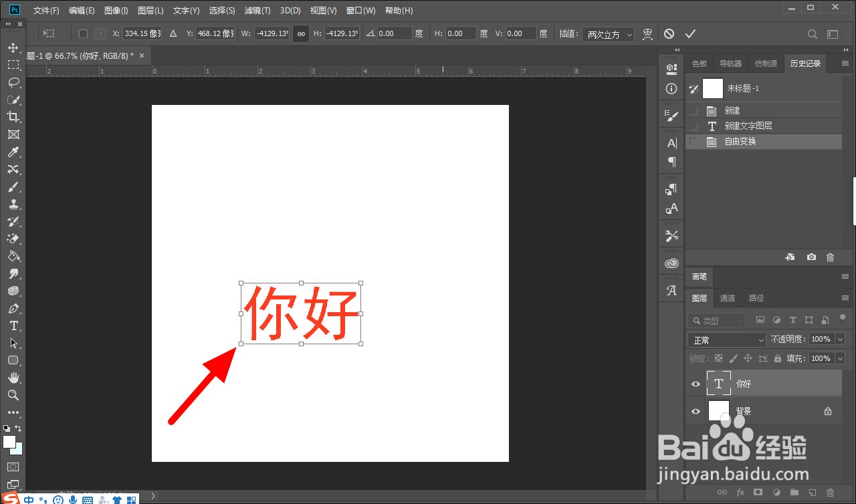Cancel the transform with the circle-slash button

point(669,33)
